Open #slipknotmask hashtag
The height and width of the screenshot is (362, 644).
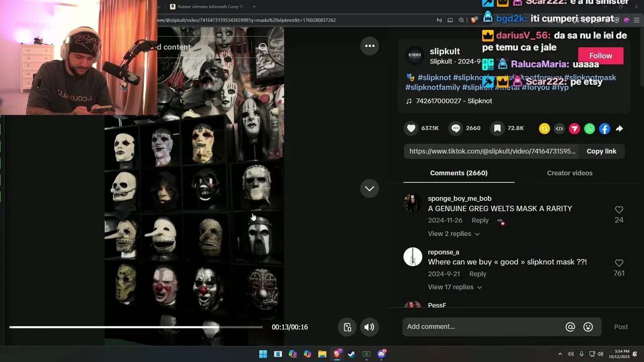click(590, 77)
